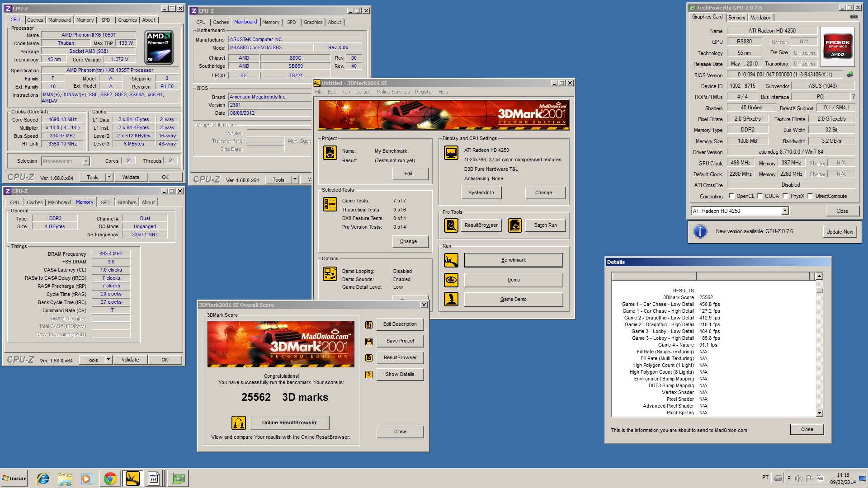Click the Display and CPU Settings monitor icon
Image resolution: width=868 pixels, height=488 pixels.
451,153
